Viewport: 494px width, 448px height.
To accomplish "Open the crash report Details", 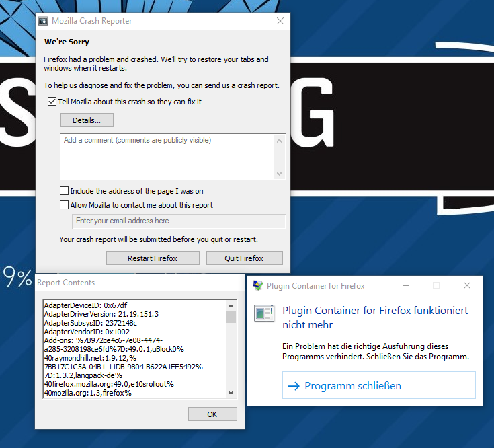I will [x=87, y=120].
